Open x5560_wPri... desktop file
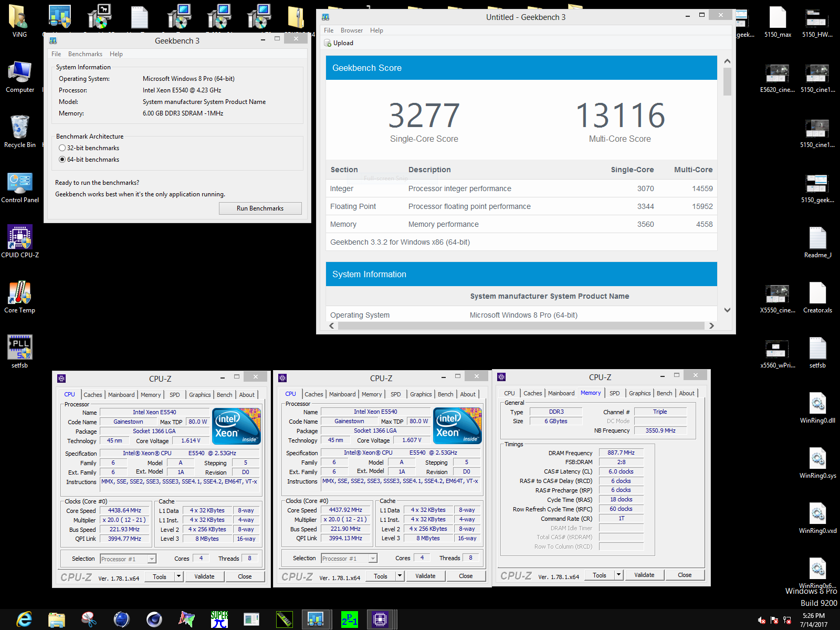Viewport: 840px width, 630px height. 778,353
